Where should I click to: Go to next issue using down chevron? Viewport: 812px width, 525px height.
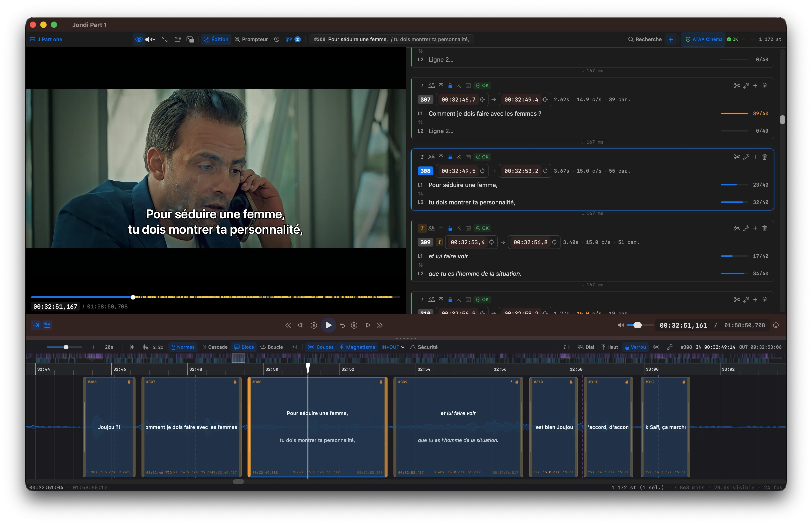click(753, 40)
